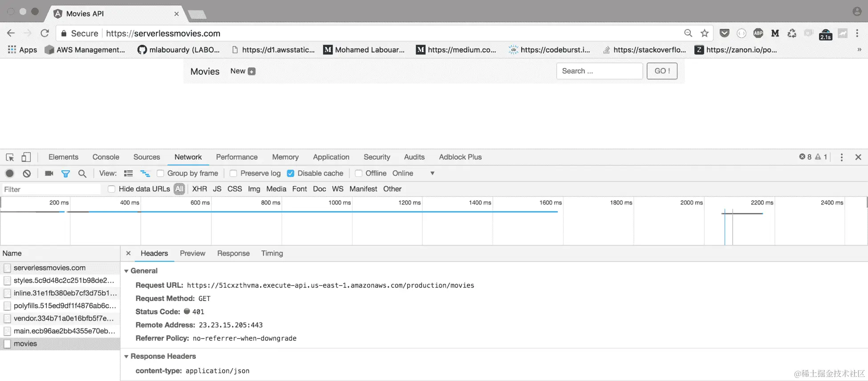Image resolution: width=868 pixels, height=381 pixels.
Task: Show the overview waterfall view icon
Action: point(145,173)
